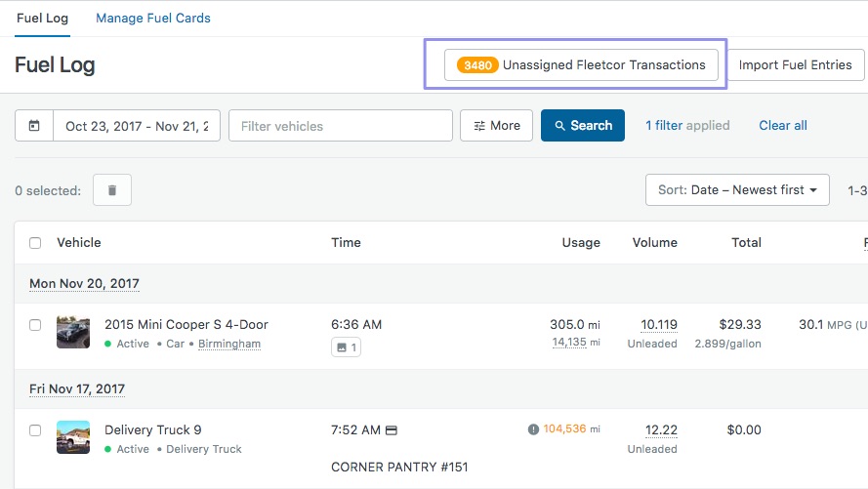Screen dimensions: 868x489
Task: Click the Filter vehicles input field
Action: coord(341,126)
